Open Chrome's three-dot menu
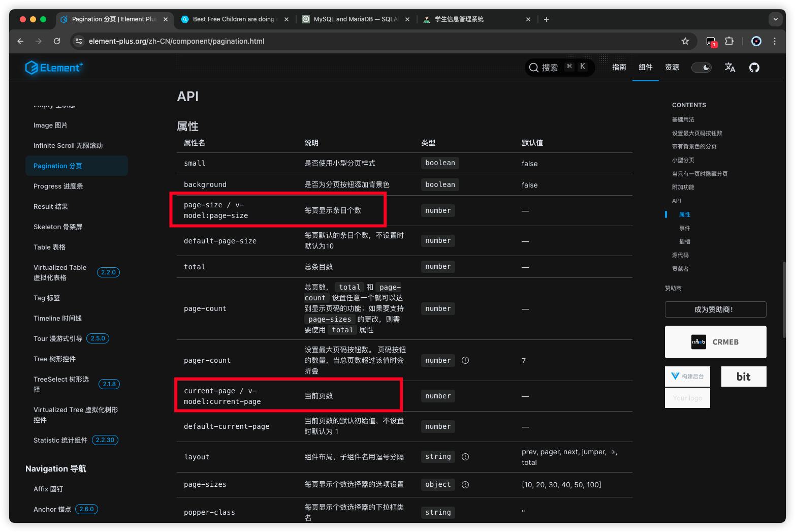The height and width of the screenshot is (532, 795). click(775, 41)
